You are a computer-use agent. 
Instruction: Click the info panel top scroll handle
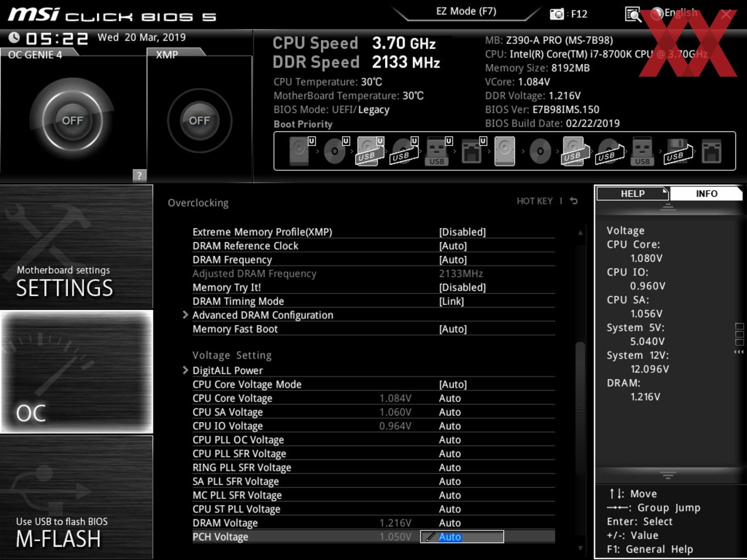click(x=668, y=207)
